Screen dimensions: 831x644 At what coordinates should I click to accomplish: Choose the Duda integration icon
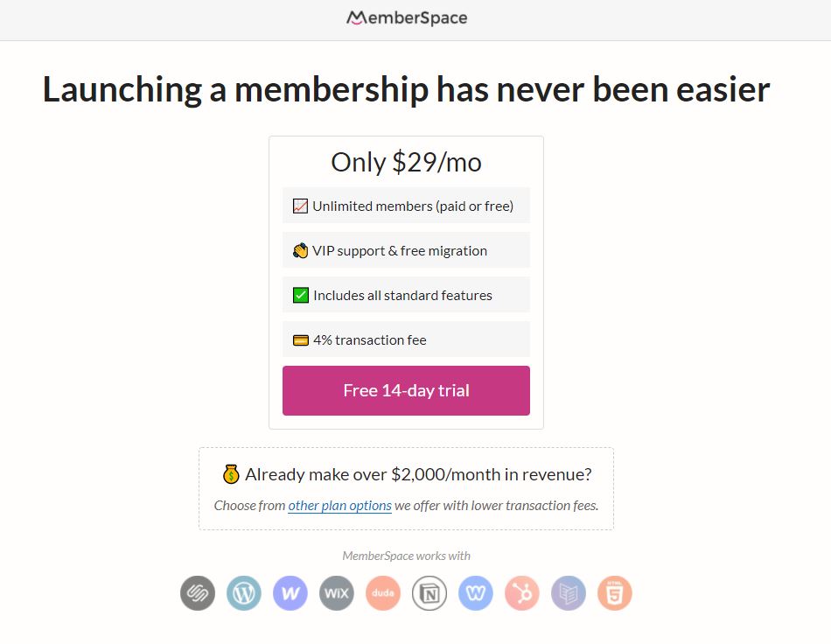click(x=383, y=593)
